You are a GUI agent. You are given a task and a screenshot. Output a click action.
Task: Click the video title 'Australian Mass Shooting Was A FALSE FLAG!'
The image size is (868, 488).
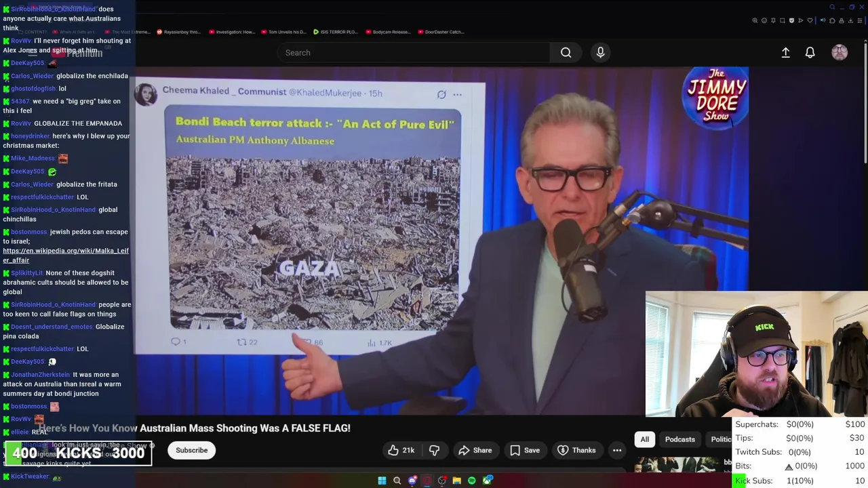[x=245, y=428]
